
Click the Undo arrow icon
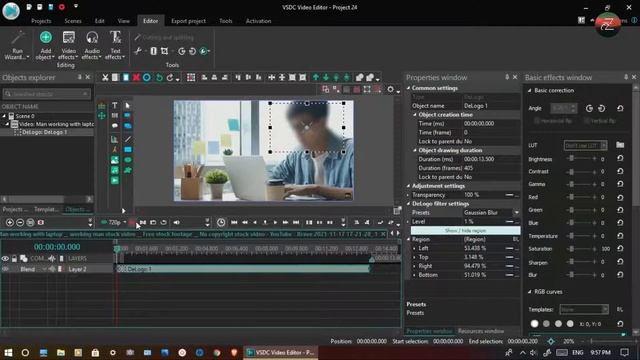click(159, 78)
